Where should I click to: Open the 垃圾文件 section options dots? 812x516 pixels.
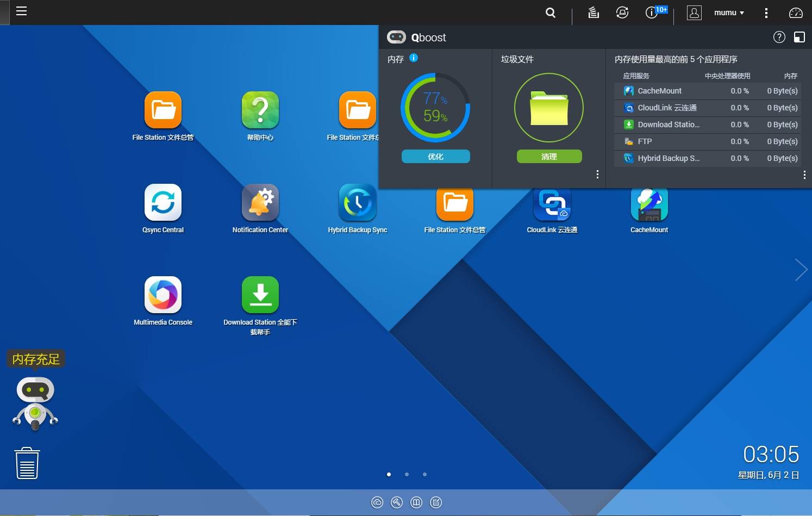click(x=597, y=174)
